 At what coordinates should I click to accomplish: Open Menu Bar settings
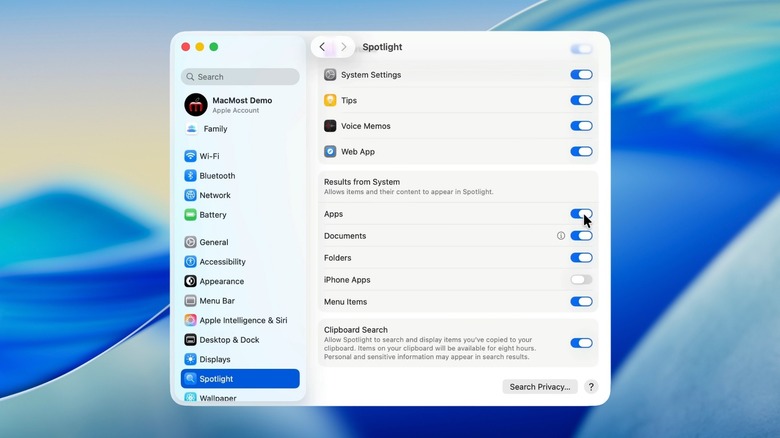point(240,301)
